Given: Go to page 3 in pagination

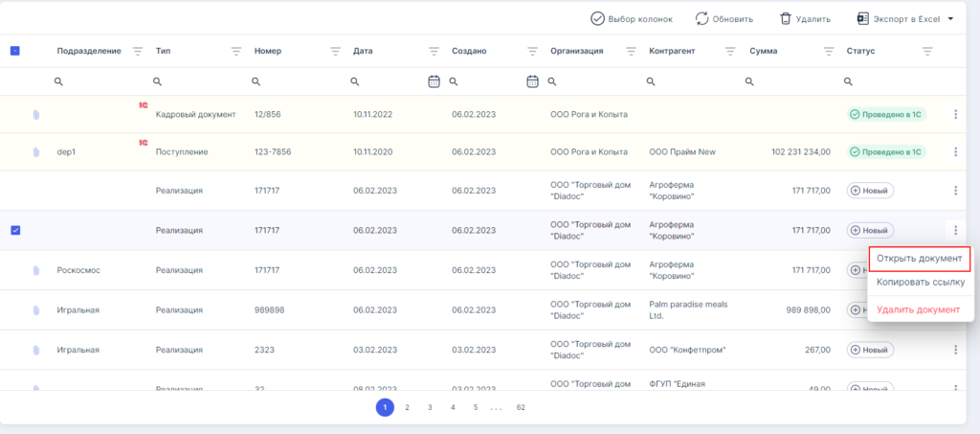Looking at the screenshot, I should click(430, 408).
